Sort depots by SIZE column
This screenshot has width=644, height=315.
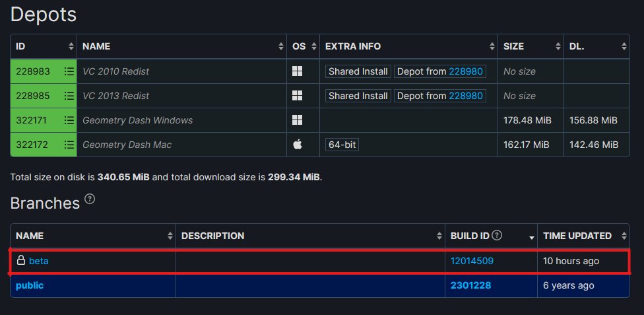pos(558,46)
